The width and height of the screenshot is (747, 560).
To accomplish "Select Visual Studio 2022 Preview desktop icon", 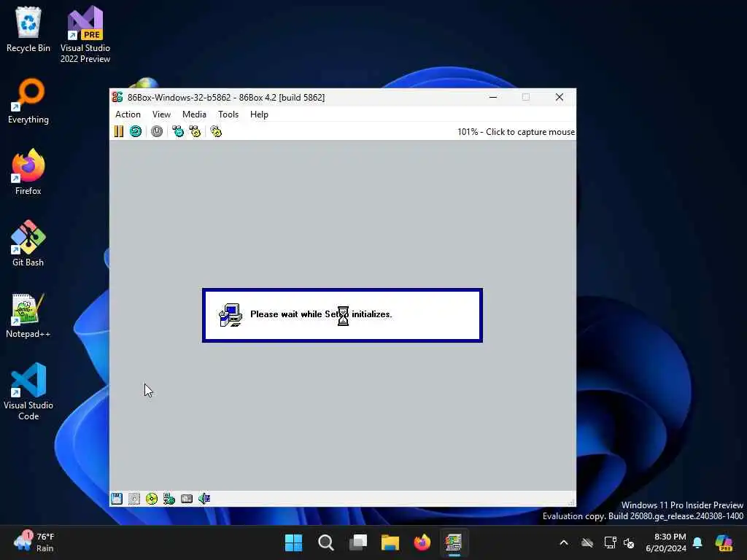I will [x=85, y=35].
